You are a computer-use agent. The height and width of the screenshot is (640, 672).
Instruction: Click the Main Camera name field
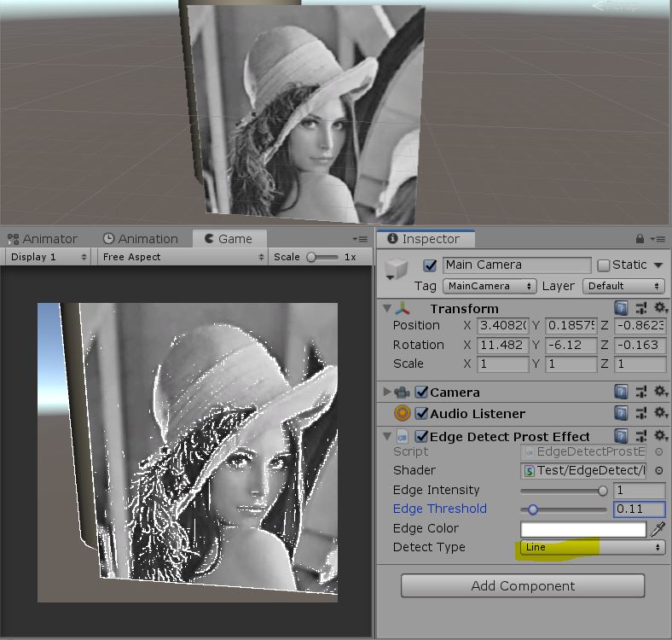point(517,265)
